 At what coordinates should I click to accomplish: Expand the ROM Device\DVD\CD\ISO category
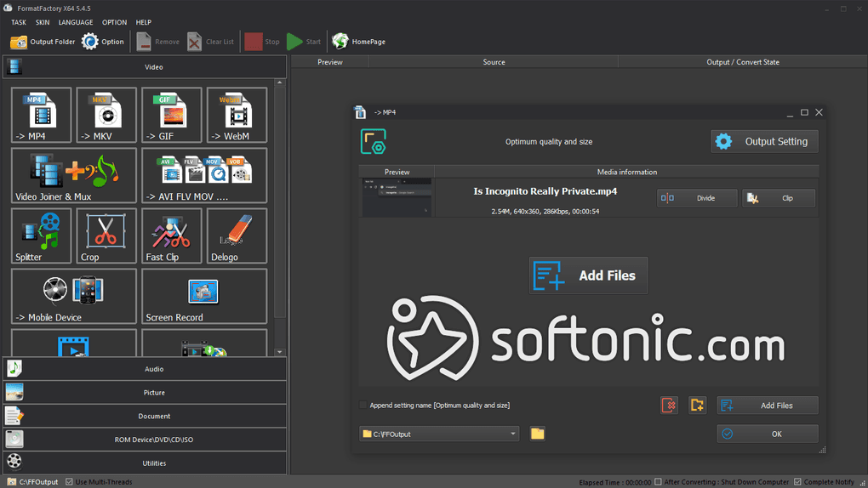click(x=145, y=440)
